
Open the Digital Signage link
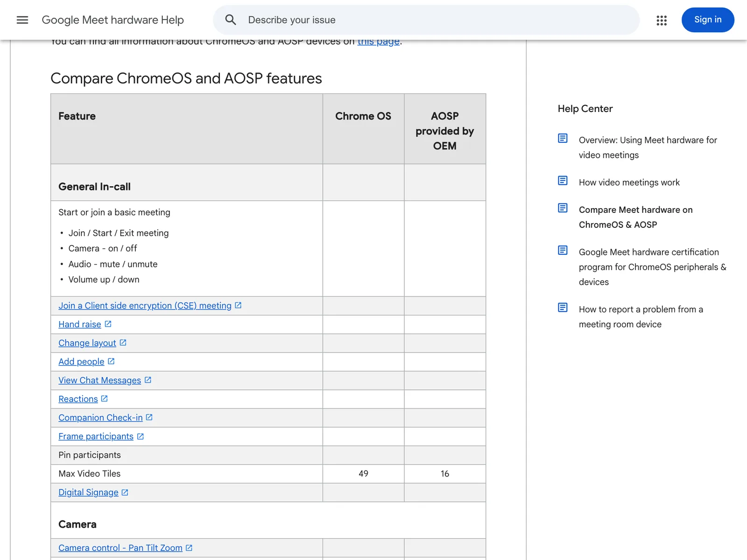click(x=88, y=492)
